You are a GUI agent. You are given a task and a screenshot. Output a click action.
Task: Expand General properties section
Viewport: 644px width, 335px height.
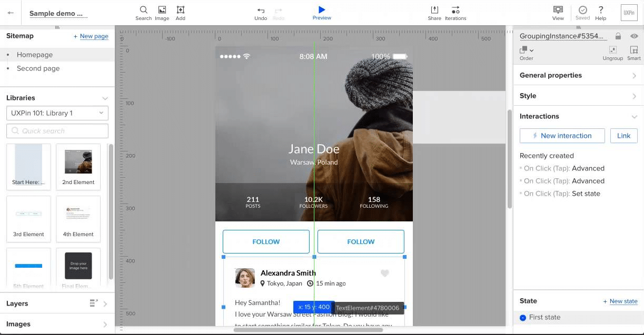tap(578, 75)
